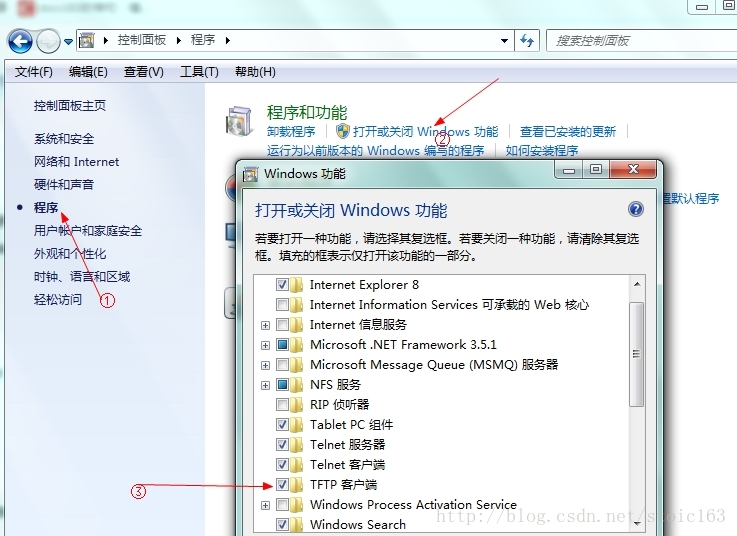Uncheck Telnet 客户端 checkbox
Image resolution: width=737 pixels, height=536 pixels.
tap(282, 465)
